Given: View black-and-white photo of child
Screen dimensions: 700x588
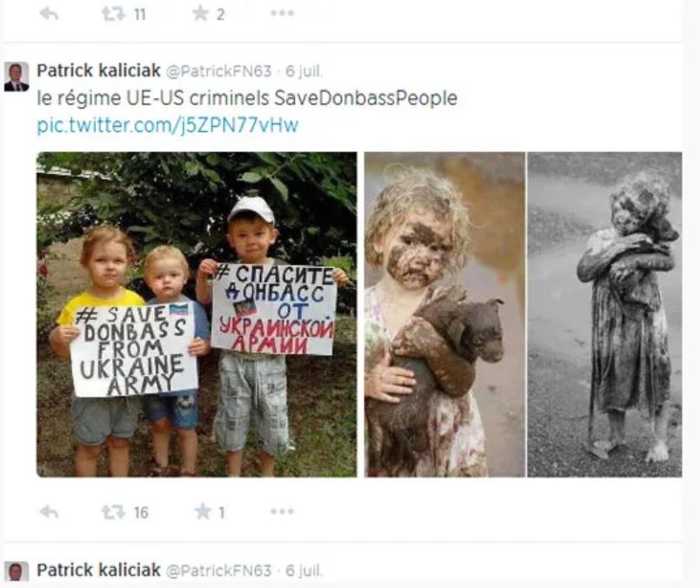Looking at the screenshot, I should coord(604,315).
